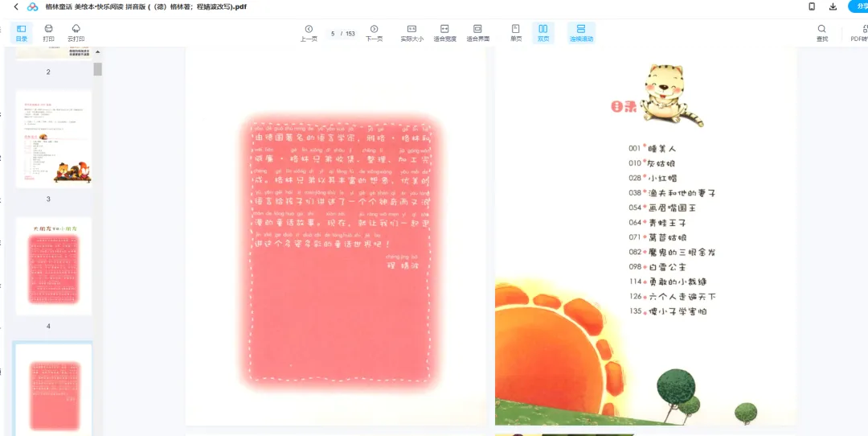Click contents entry 傻小子学害怕
Image resolution: width=868 pixels, height=436 pixels.
point(677,311)
